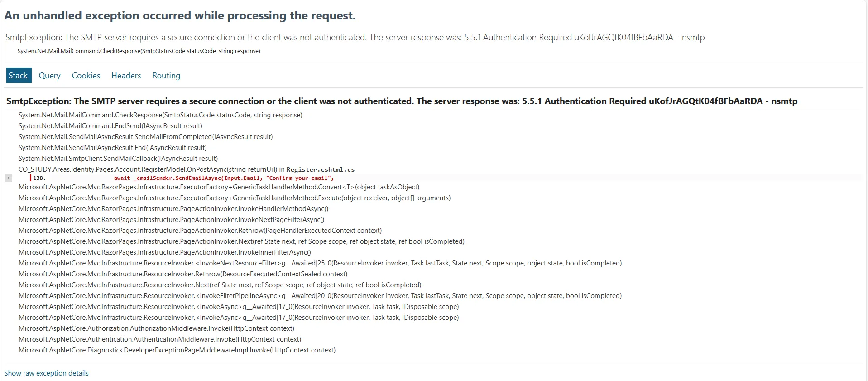Image resolution: width=868 pixels, height=381 pixels.
Task: Click the bold SmtpException heading
Action: point(402,101)
